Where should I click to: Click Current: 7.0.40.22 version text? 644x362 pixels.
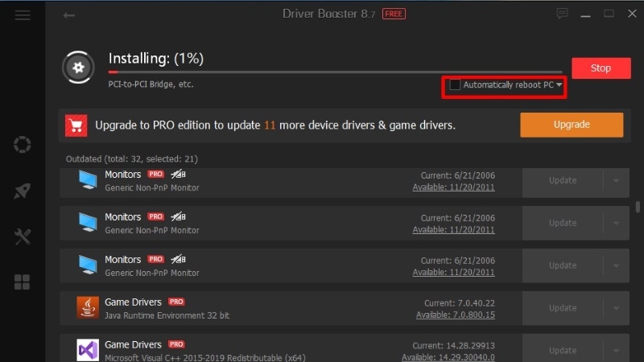[x=459, y=303]
